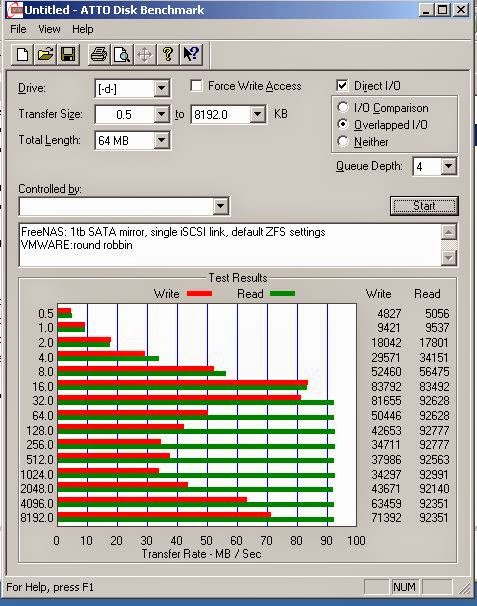Screen dimensions: 477x606
Task: Open the View menu
Action: tap(49, 29)
